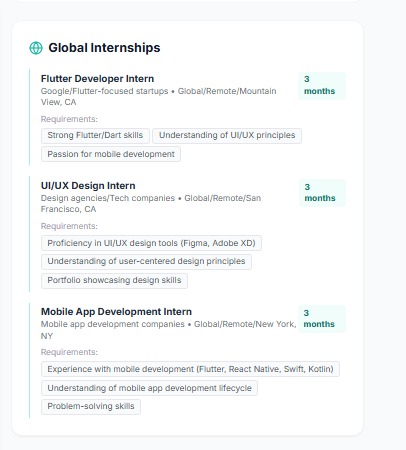
Task: Click the 3 months badge for Flutter Developer Intern
Action: tap(322, 85)
